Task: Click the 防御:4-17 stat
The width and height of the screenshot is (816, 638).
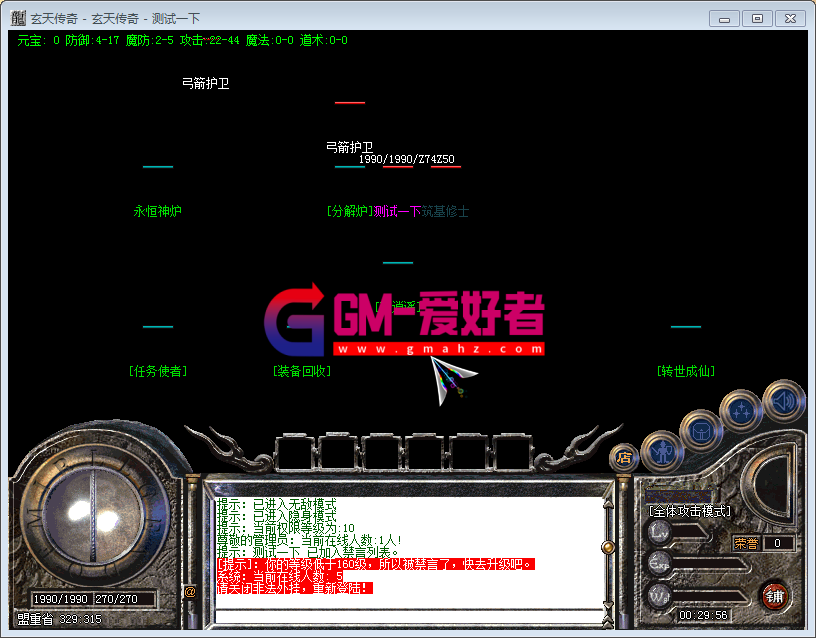Action: point(92,40)
